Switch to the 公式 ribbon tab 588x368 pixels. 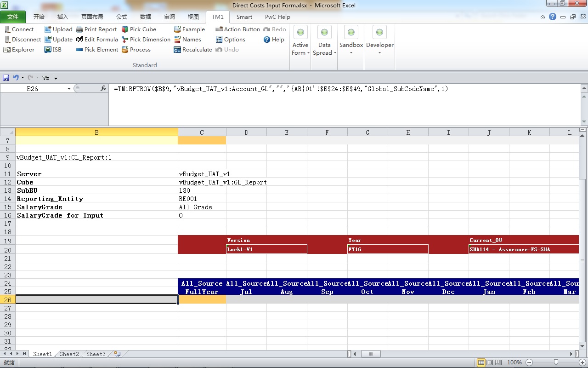point(122,17)
